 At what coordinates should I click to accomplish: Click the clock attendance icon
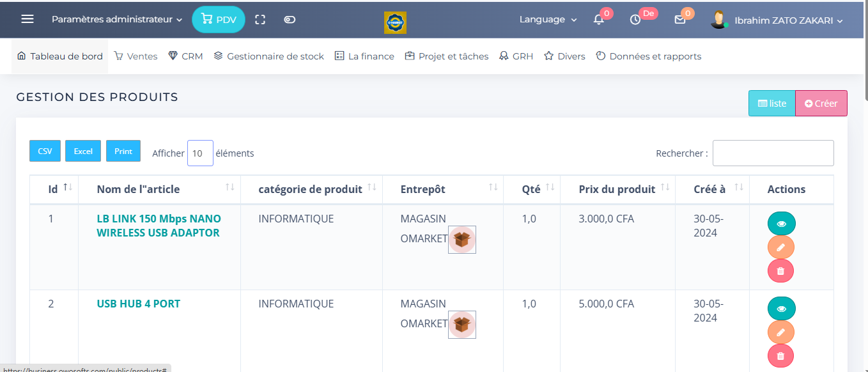tap(635, 20)
